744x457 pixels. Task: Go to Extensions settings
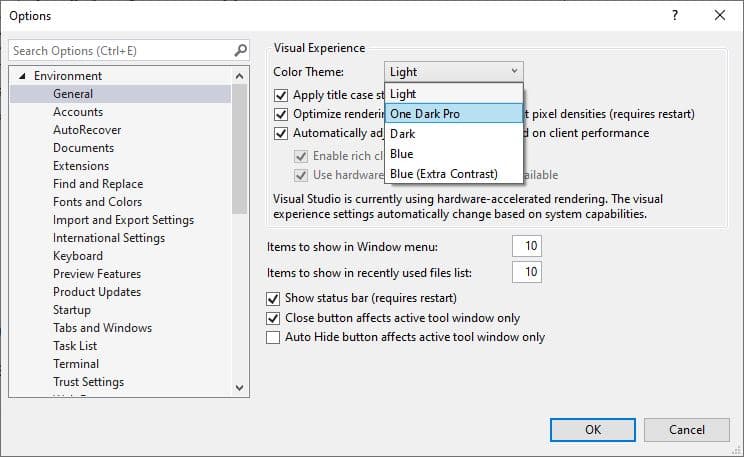(81, 166)
